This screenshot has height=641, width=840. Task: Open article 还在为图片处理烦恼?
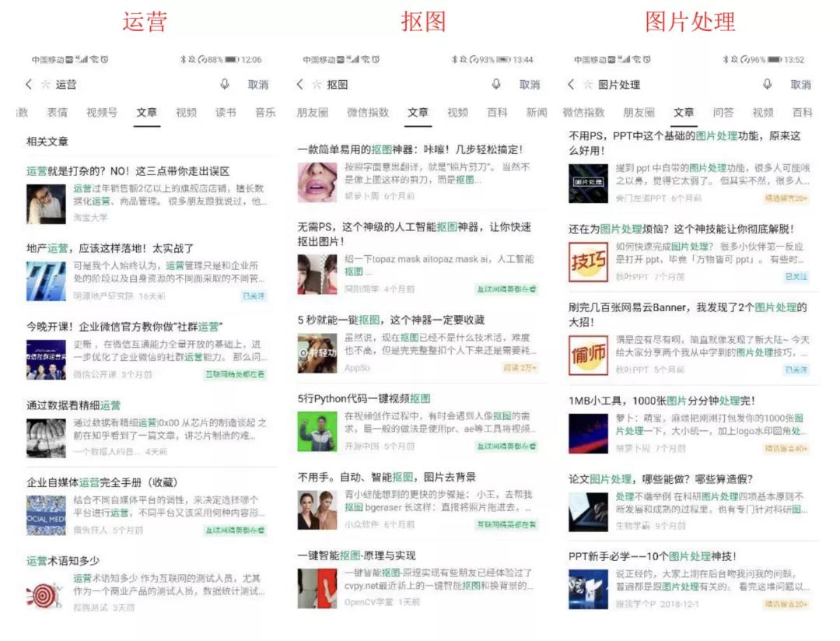click(x=690, y=253)
